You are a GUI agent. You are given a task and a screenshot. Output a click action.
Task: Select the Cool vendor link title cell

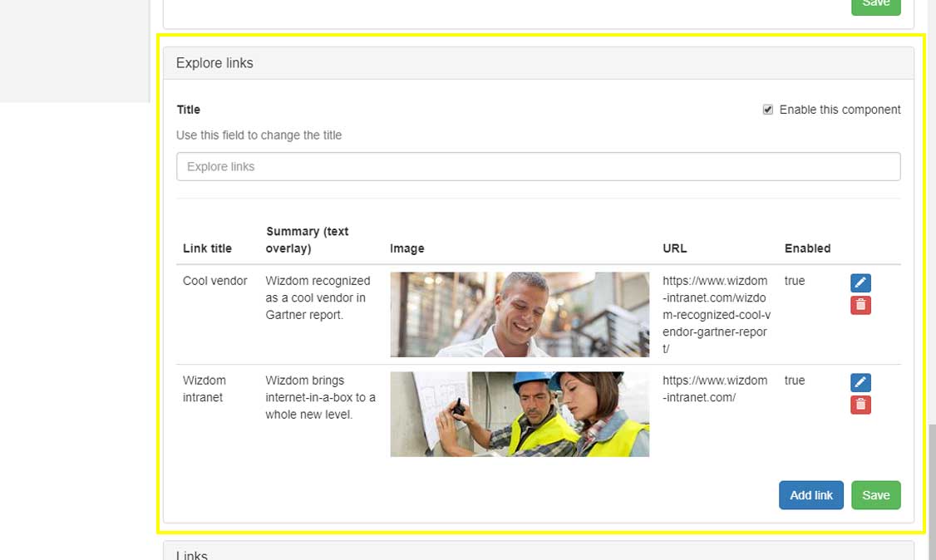click(x=215, y=281)
